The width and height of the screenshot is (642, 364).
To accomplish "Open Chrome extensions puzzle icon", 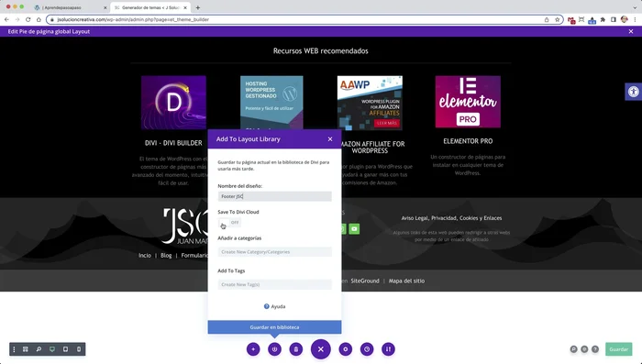I will tap(603, 19).
